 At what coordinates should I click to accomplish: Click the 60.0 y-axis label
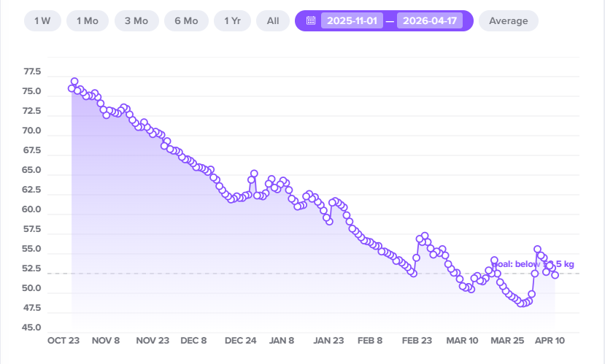click(32, 209)
